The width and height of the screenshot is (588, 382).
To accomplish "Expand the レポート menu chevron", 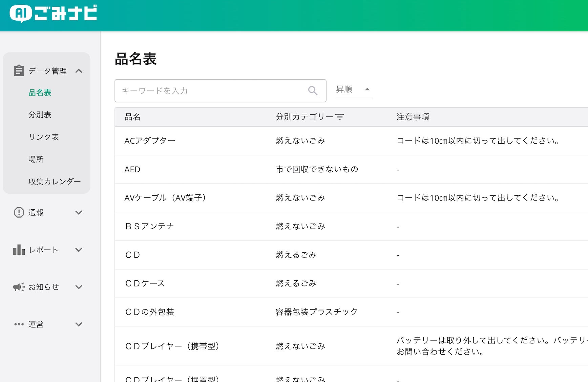I will click(79, 250).
